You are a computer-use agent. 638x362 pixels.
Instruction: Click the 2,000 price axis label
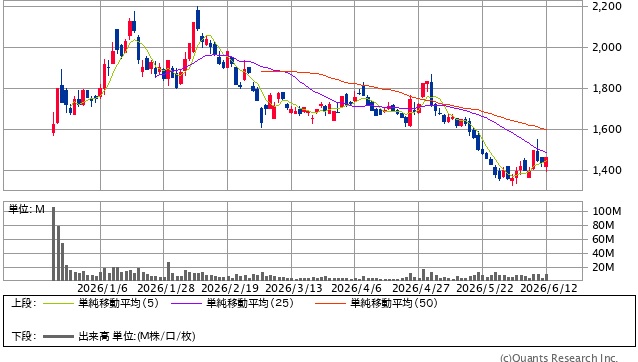point(607,47)
